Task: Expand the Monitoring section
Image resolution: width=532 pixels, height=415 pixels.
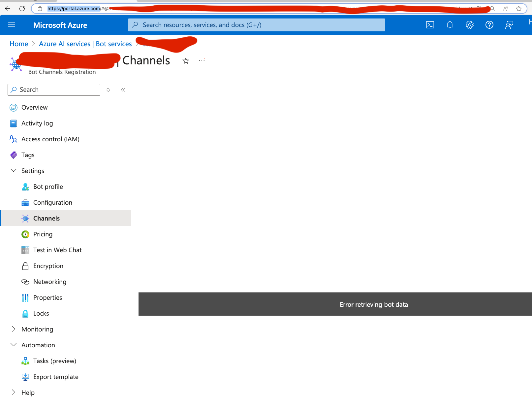Action: [14, 329]
